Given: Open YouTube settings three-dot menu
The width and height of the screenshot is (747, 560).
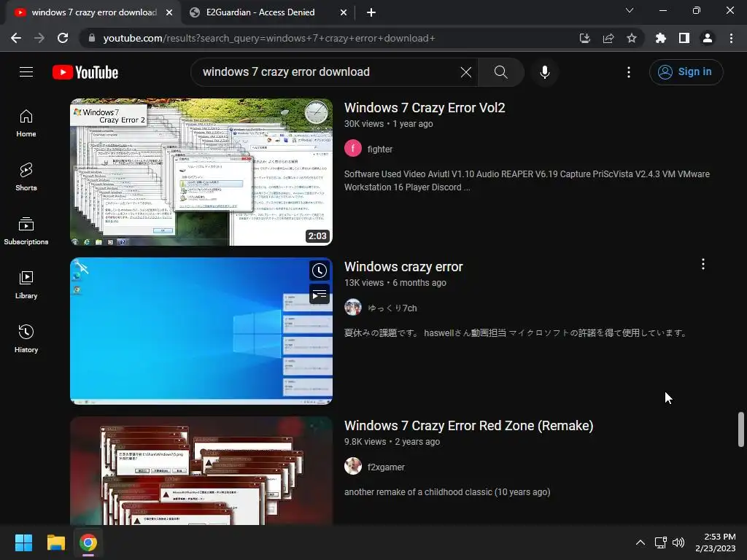Looking at the screenshot, I should coord(628,72).
